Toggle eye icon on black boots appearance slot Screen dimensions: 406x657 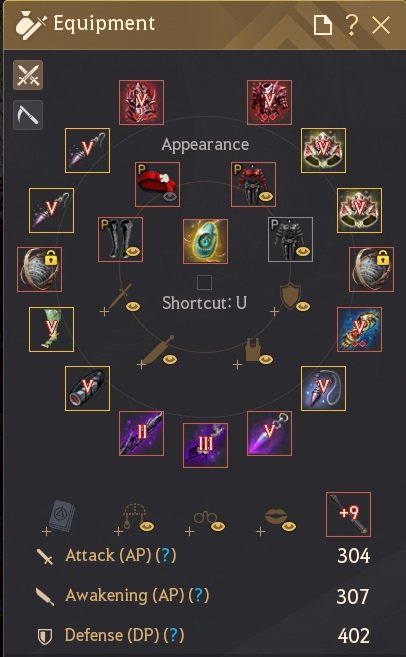133,252
